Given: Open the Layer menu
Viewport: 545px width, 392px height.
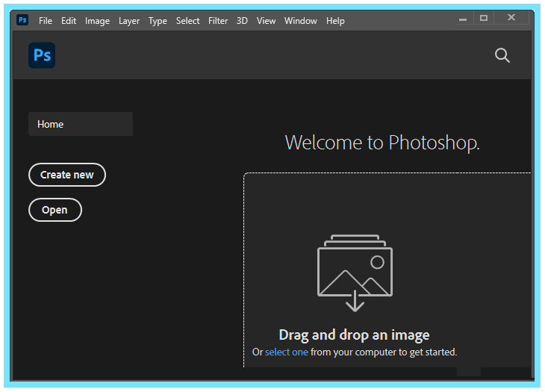Looking at the screenshot, I should click(129, 21).
